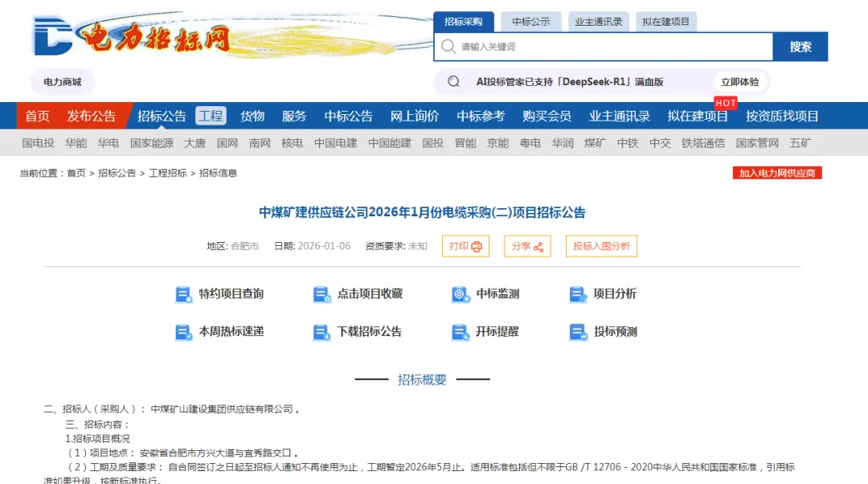
Task: Filter by 华润 company link
Action: click(x=563, y=143)
